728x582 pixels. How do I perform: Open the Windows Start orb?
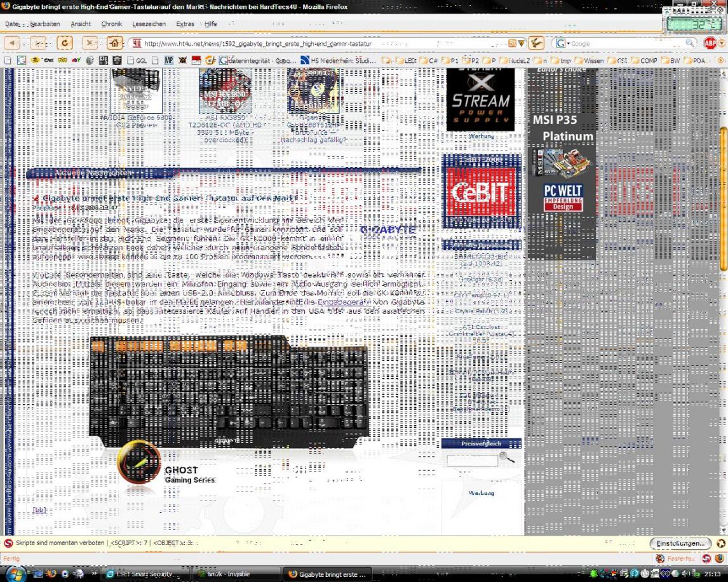(x=15, y=574)
